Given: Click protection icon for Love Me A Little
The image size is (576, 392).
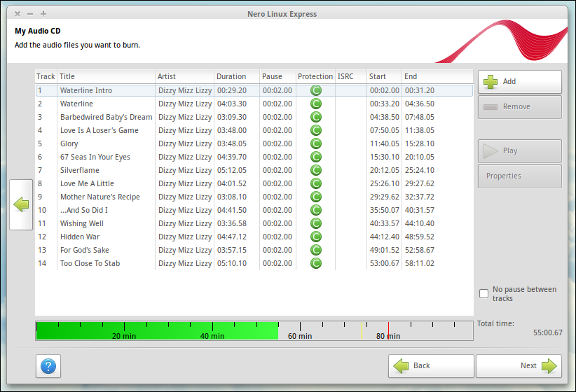Looking at the screenshot, I should [x=315, y=183].
